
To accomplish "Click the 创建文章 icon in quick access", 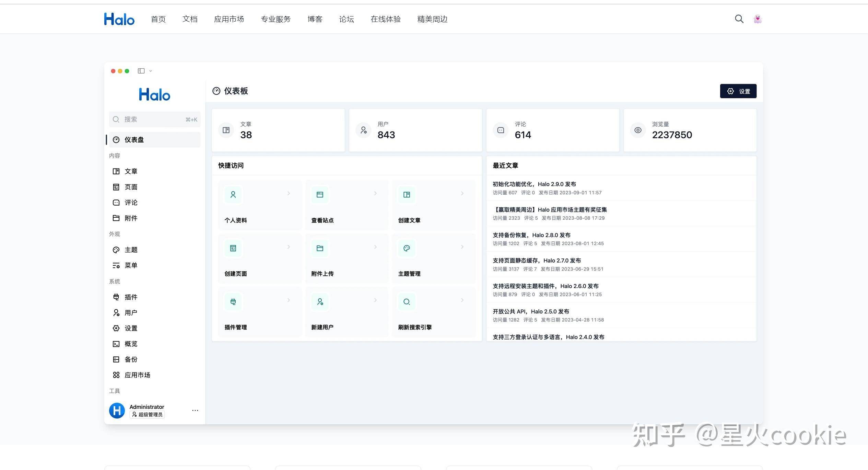I will point(407,195).
